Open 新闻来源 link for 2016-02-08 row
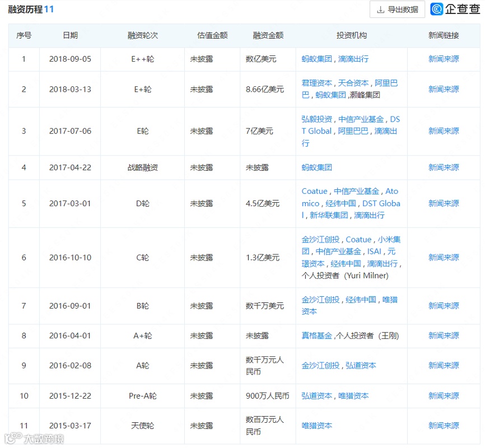The height and width of the screenshot is (448, 485). (444, 365)
